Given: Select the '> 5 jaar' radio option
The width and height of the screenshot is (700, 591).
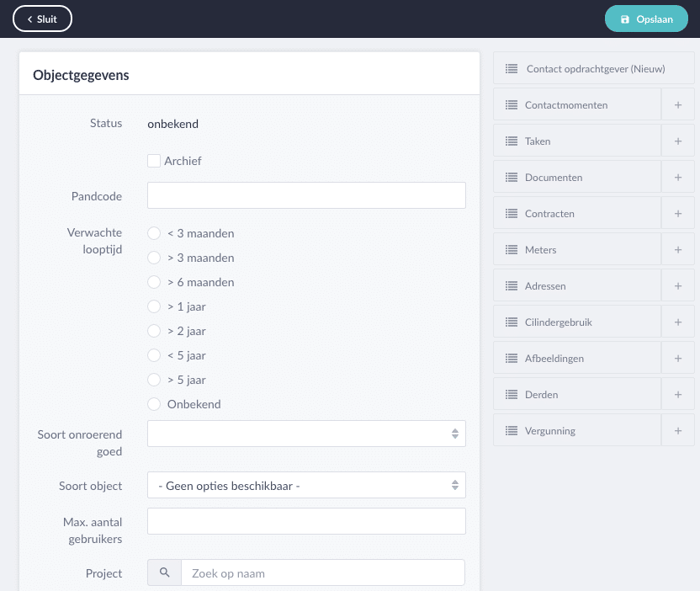Looking at the screenshot, I should point(154,380).
